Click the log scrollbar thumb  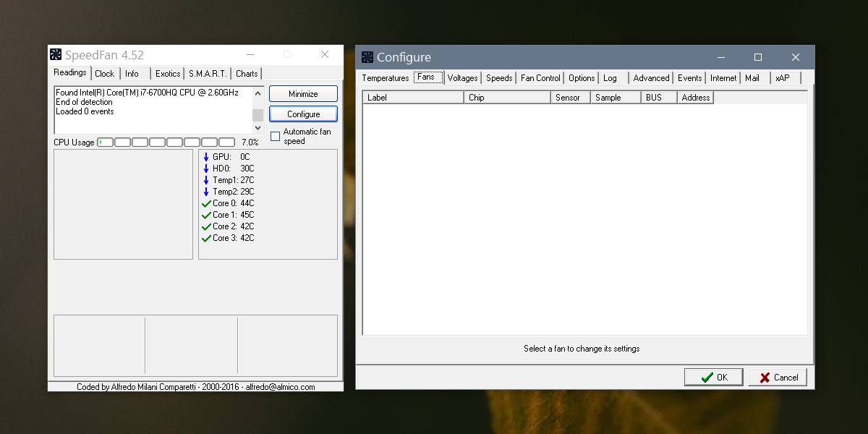coord(258,116)
